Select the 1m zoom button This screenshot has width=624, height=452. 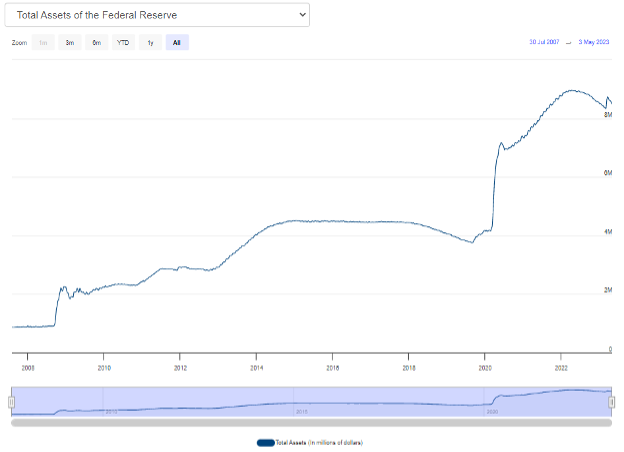pos(43,43)
